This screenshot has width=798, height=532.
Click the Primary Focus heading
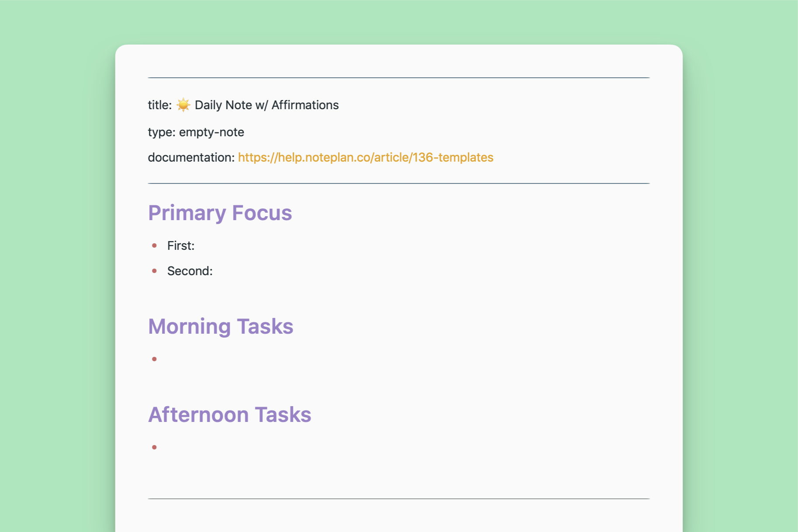tap(220, 213)
